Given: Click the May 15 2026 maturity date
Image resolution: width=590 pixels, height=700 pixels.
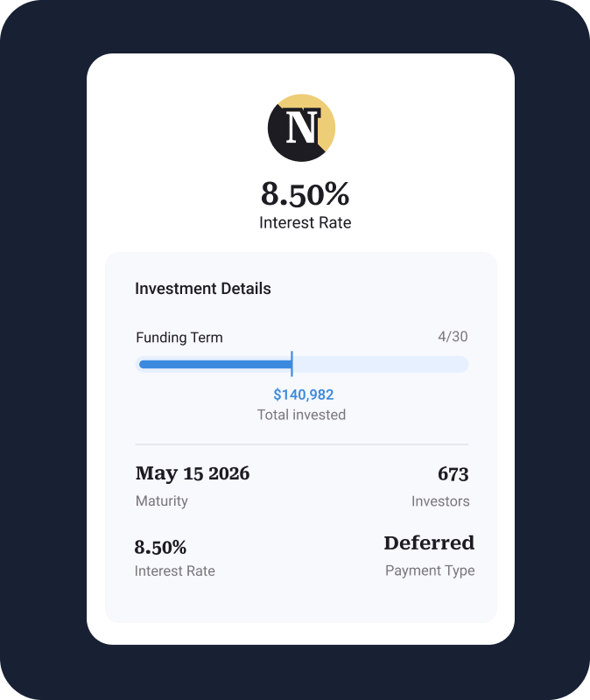Looking at the screenshot, I should 193,473.
